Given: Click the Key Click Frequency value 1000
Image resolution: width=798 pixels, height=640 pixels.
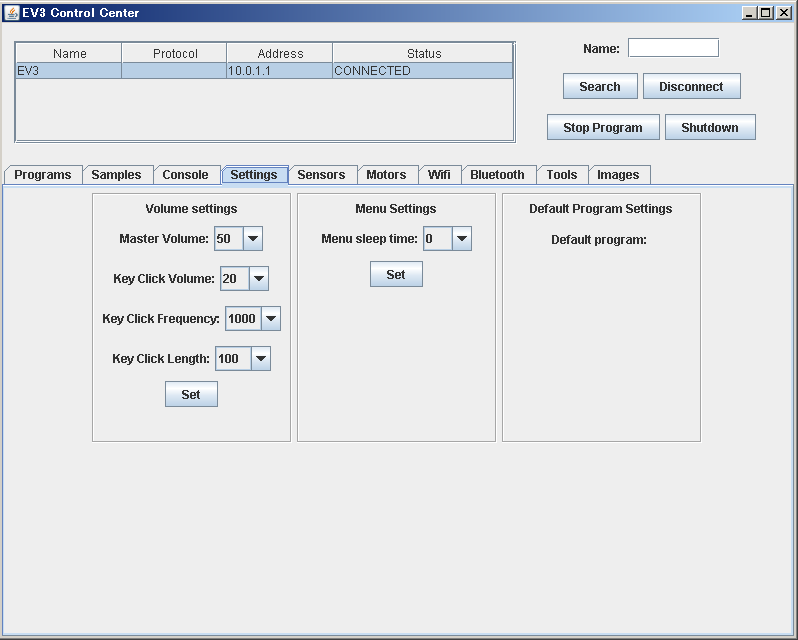Looking at the screenshot, I should pyautogui.click(x=243, y=318).
